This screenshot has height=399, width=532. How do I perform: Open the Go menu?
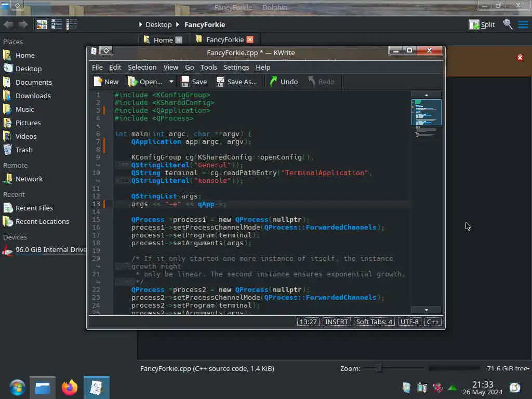[x=189, y=67]
